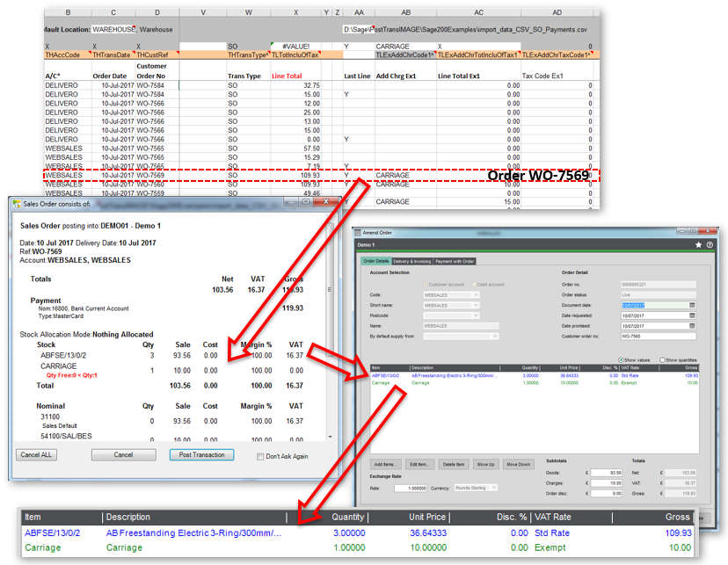
Task: Click spreadsheet column header W
Action: [x=249, y=12]
